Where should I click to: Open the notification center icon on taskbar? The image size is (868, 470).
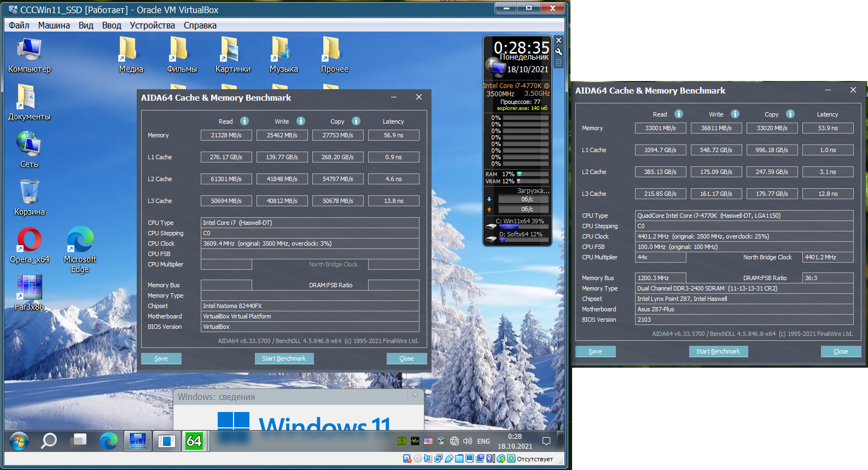(x=546, y=441)
